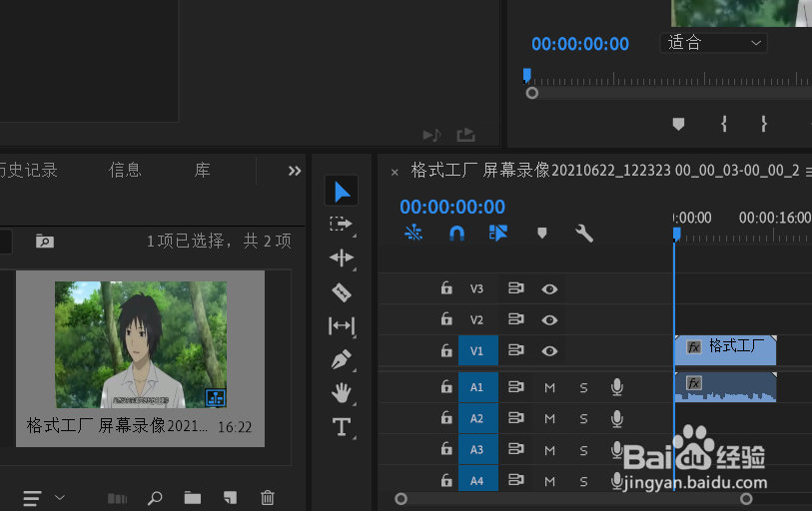Target track V2 header
Image resolution: width=812 pixels, height=511 pixels.
tap(477, 320)
